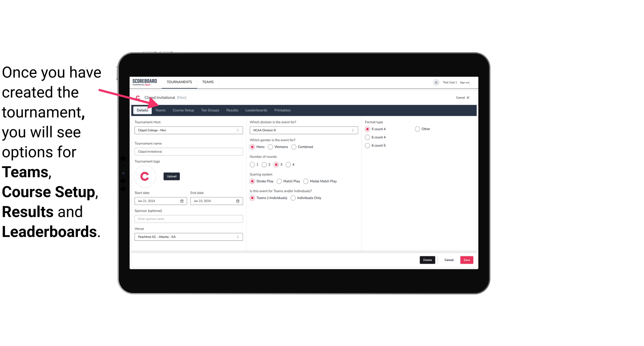Switch to Leaderboards tab
Image resolution: width=644 pixels, height=346 pixels.
[256, 110]
